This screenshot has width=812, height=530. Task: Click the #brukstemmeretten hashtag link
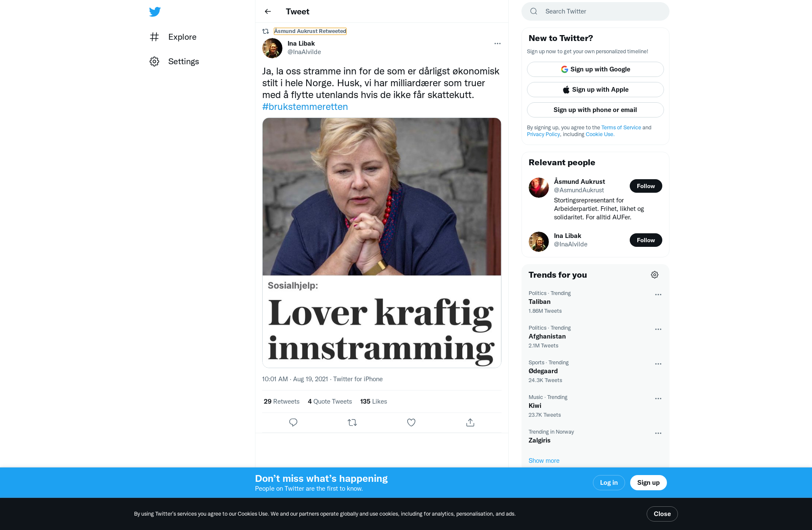[305, 107]
